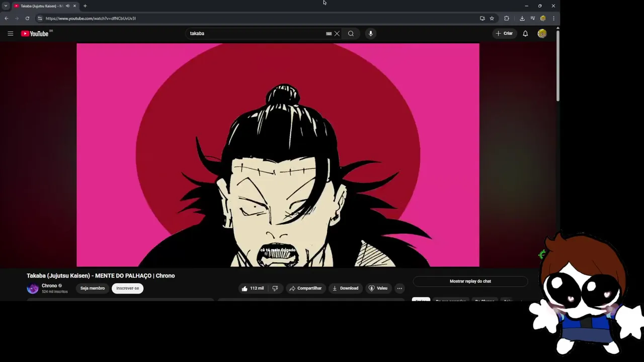
Task: Open the browser extensions puzzle icon
Action: pos(507,19)
